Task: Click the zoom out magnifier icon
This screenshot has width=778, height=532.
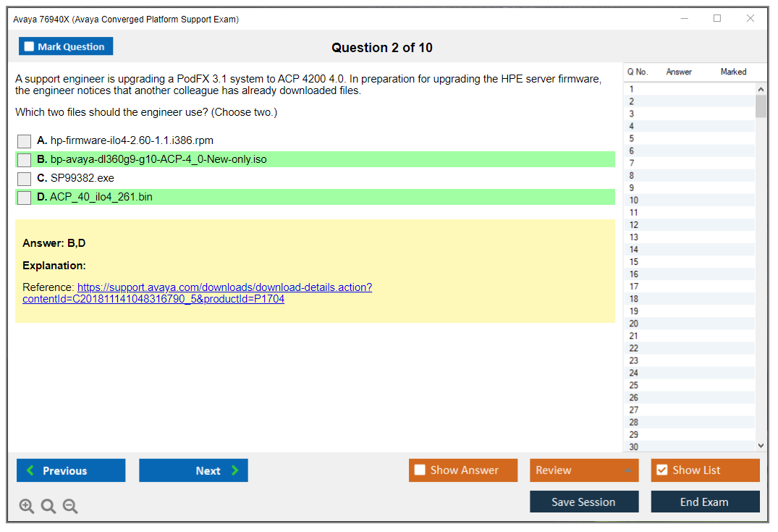Action: pyautogui.click(x=70, y=507)
